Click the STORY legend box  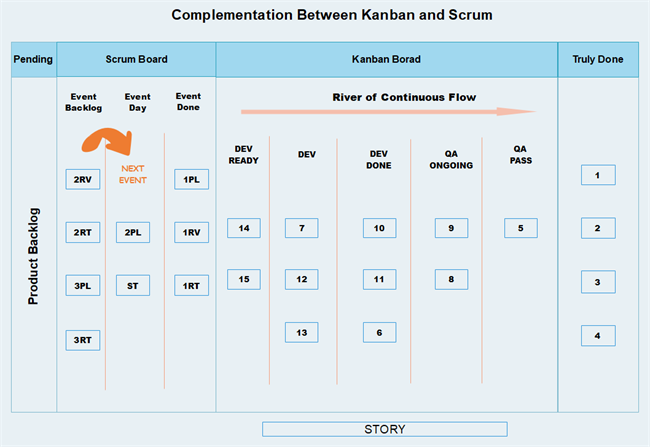click(x=385, y=429)
